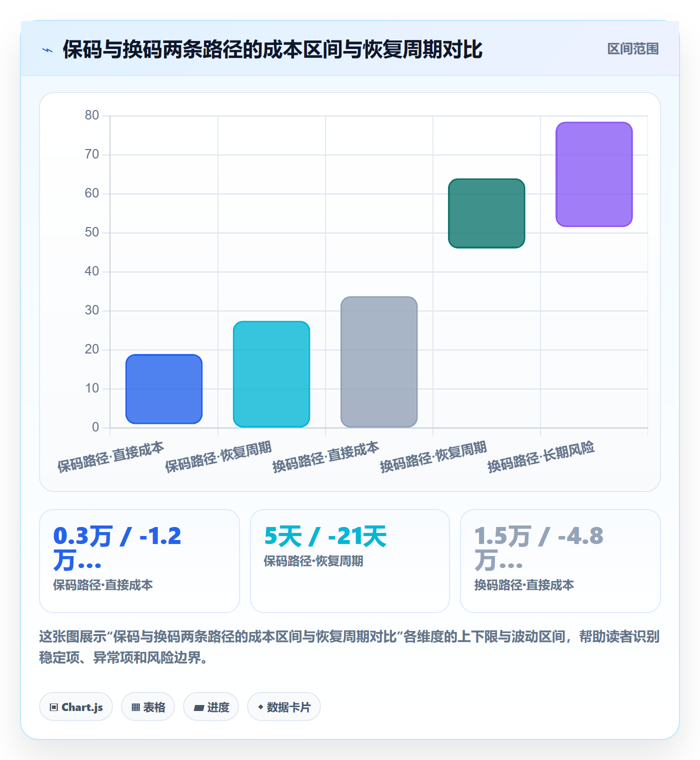Select the 进度 tag chip
Screen dimensions: 700x760
[211, 707]
